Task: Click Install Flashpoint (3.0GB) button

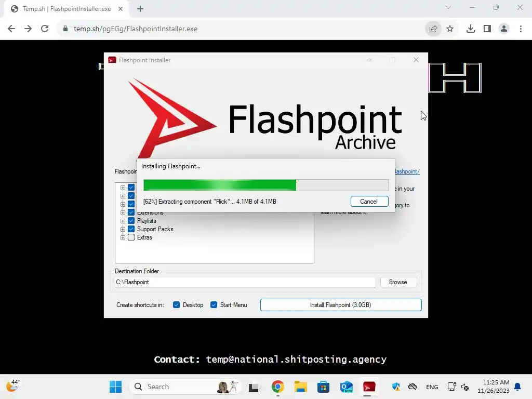Action: click(341, 305)
